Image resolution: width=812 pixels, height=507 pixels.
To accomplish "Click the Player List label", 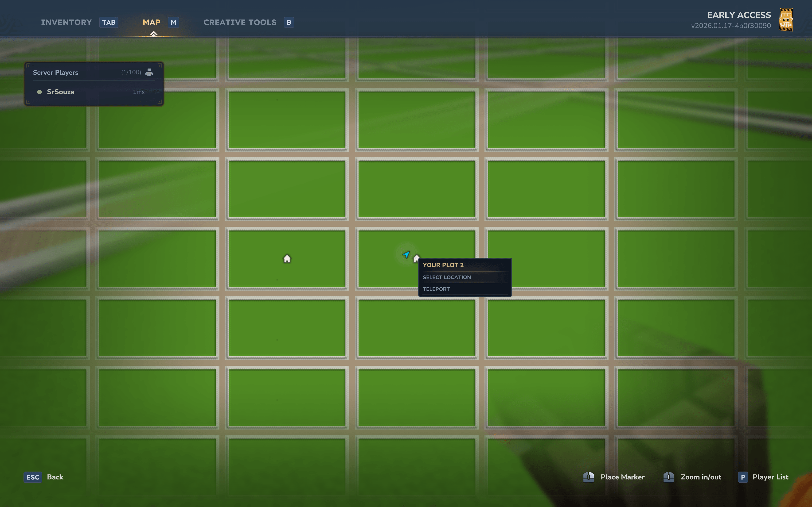I will 770,477.
